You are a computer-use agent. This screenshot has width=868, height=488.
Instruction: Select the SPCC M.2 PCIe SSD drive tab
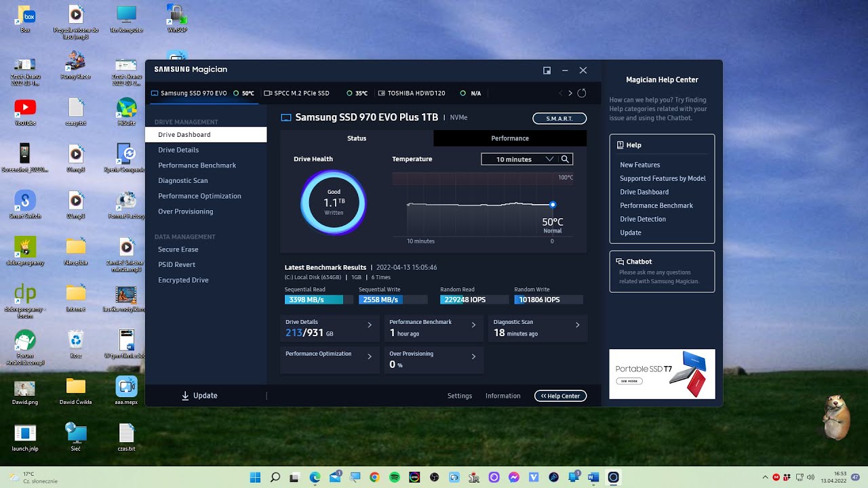coord(316,94)
